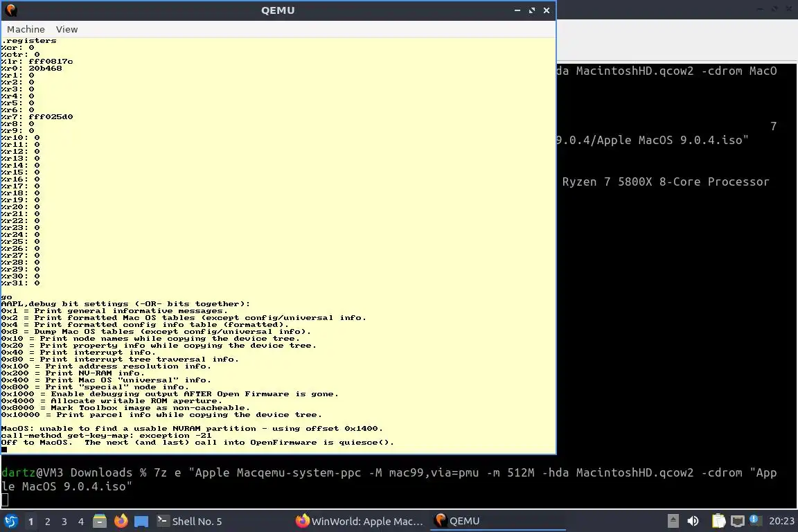Click the 'Off to MacOS' quiesce line
The width and height of the screenshot is (798, 532).
click(x=197, y=443)
